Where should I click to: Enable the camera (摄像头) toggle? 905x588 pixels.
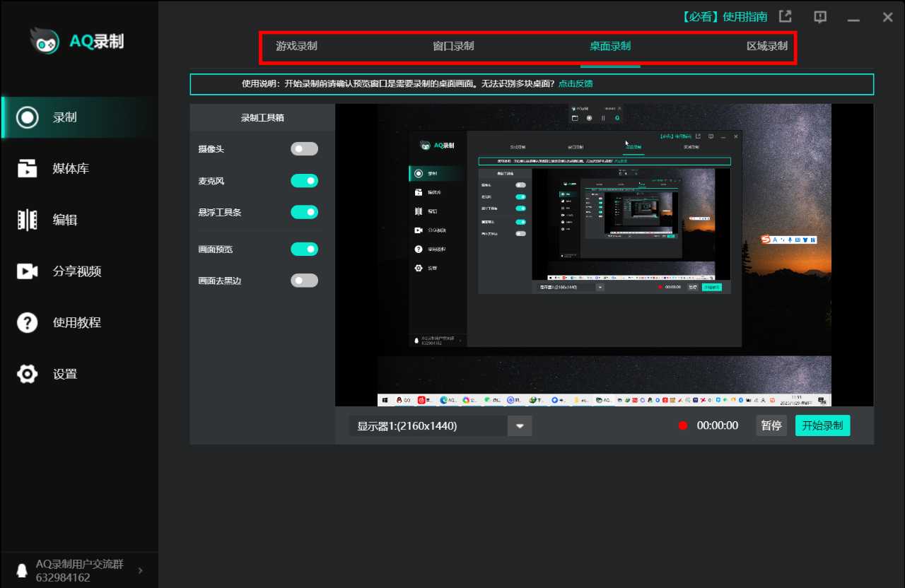coord(304,149)
